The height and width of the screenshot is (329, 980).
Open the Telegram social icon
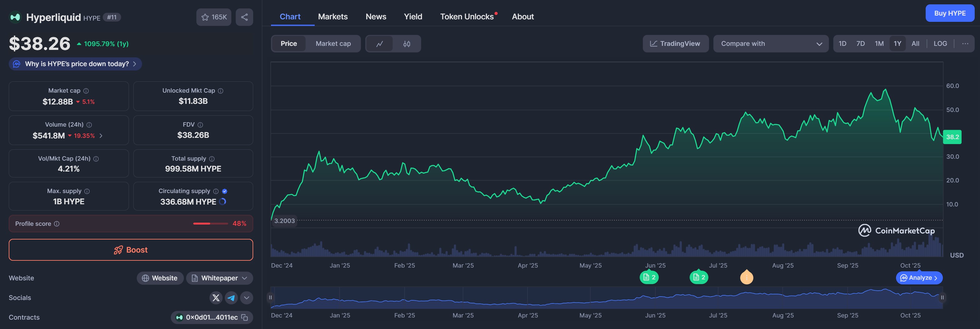pos(231,298)
